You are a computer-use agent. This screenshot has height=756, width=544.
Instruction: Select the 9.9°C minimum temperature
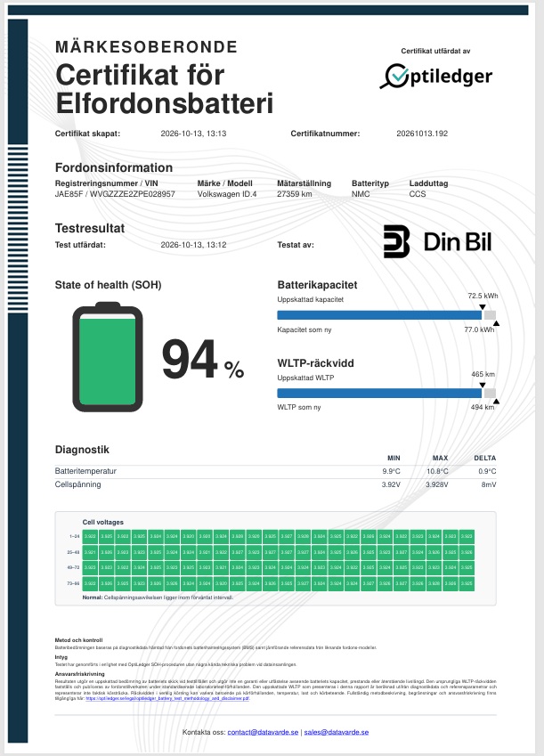pos(391,472)
